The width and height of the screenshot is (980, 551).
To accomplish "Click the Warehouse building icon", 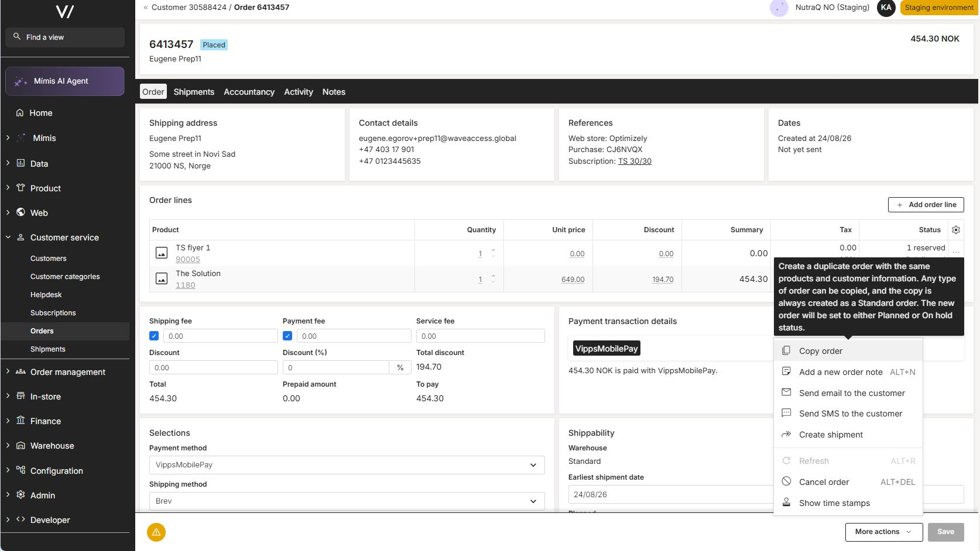I will coord(20,445).
